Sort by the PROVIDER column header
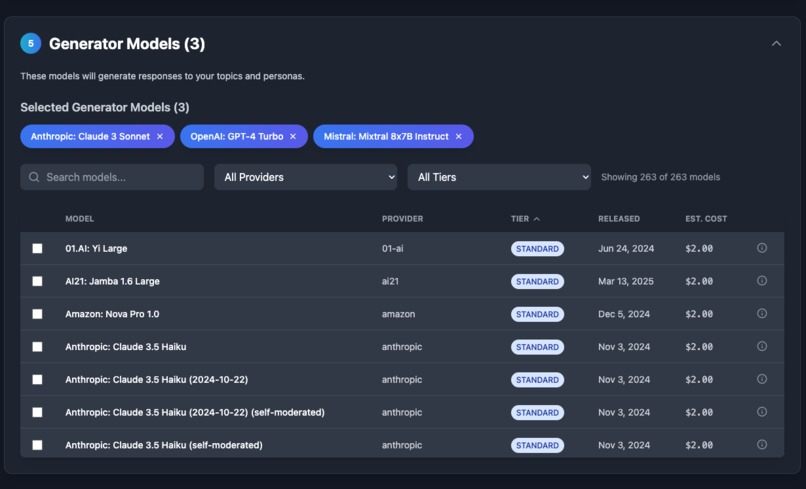The height and width of the screenshot is (489, 806). [402, 219]
